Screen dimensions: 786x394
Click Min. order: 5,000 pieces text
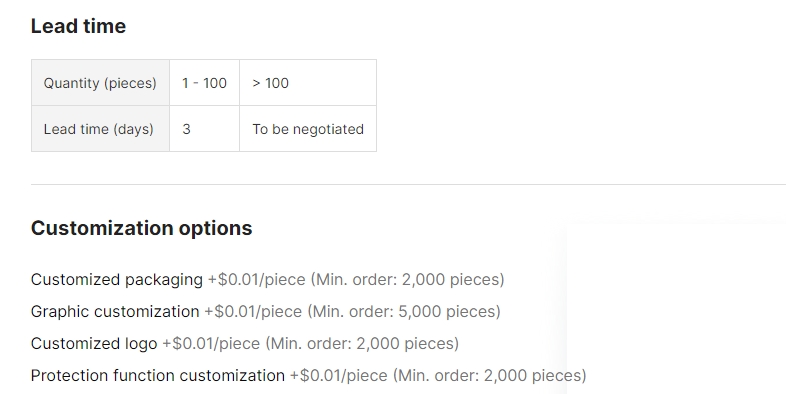click(404, 312)
